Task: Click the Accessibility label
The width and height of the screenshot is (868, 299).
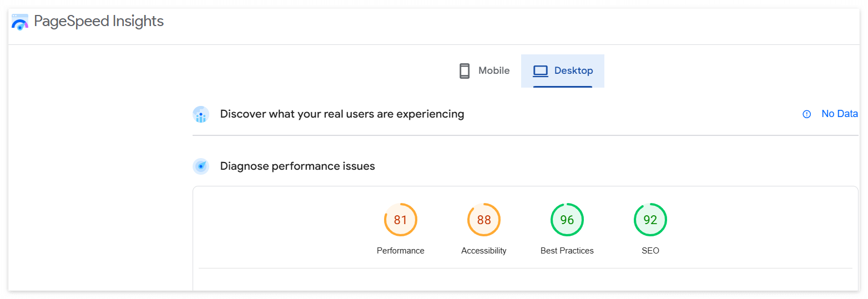Action: pyautogui.click(x=484, y=251)
